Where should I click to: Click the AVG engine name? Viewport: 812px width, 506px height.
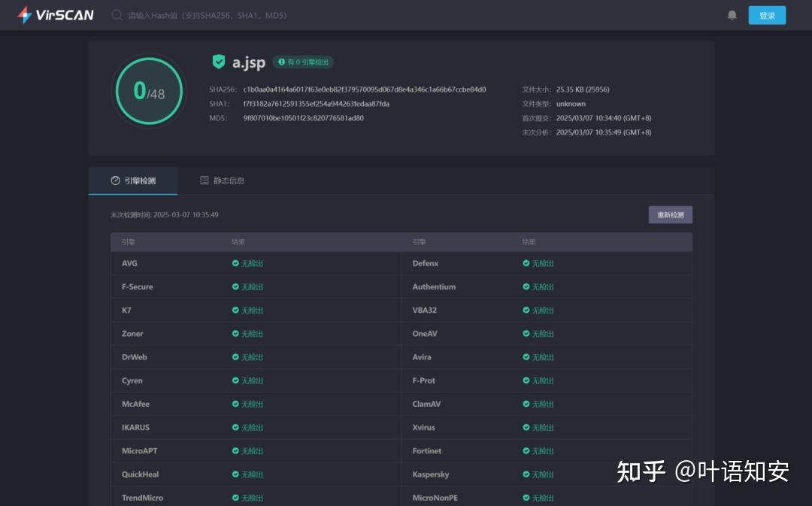pos(129,263)
